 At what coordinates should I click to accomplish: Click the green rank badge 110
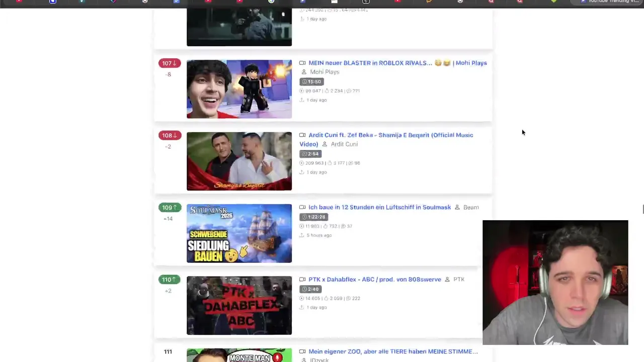click(169, 280)
